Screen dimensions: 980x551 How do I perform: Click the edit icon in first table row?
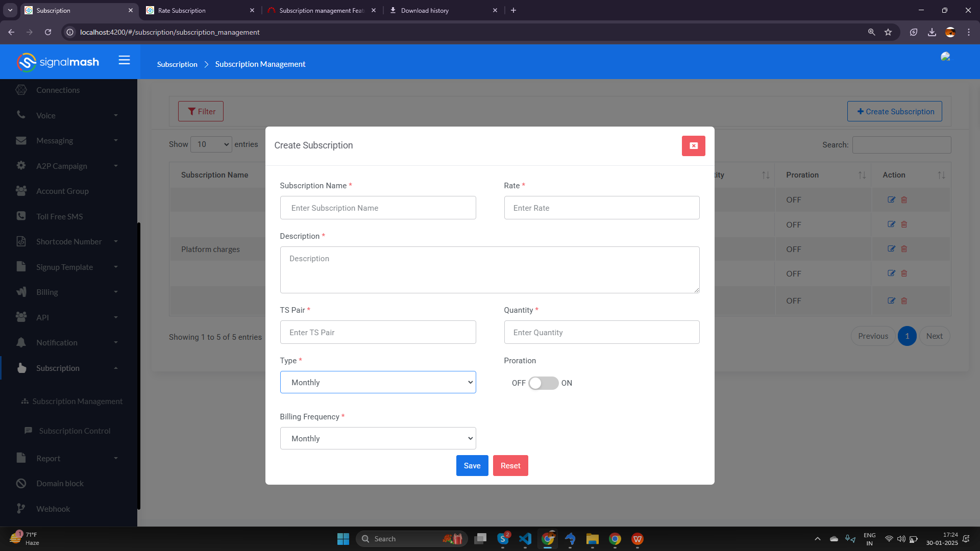[x=891, y=199]
